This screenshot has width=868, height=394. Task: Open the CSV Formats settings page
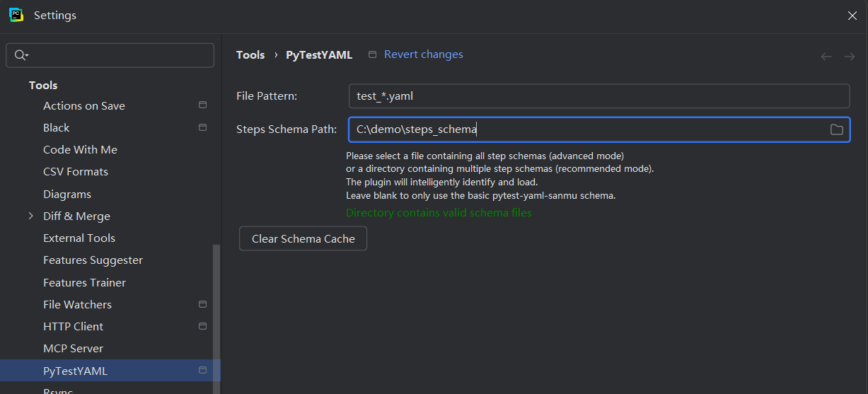click(x=76, y=172)
